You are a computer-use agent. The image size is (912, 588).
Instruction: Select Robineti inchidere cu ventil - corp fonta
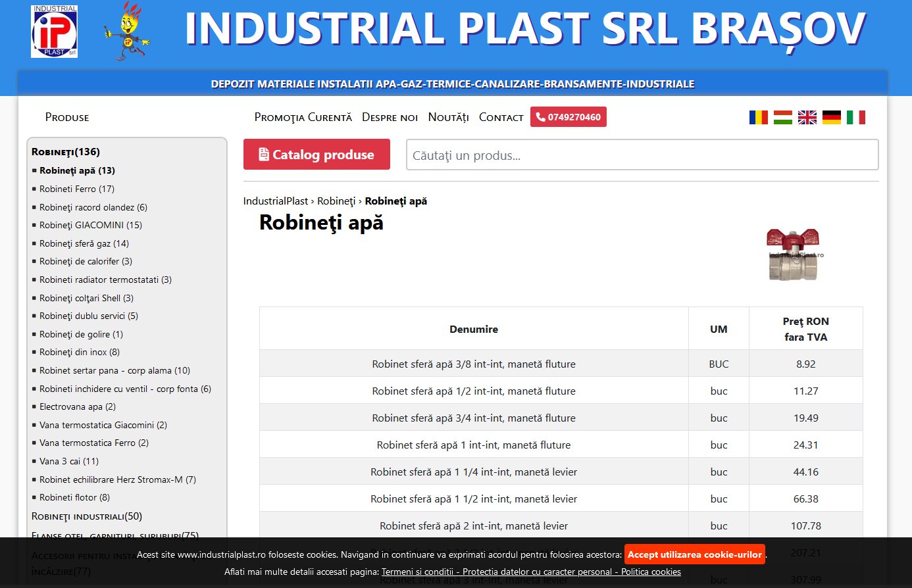[125, 389]
